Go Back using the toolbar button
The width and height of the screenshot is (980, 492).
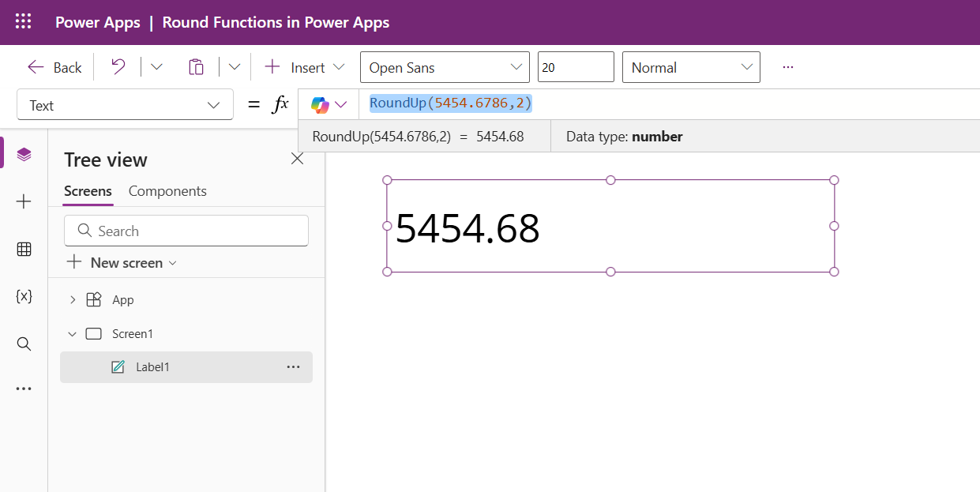point(53,66)
